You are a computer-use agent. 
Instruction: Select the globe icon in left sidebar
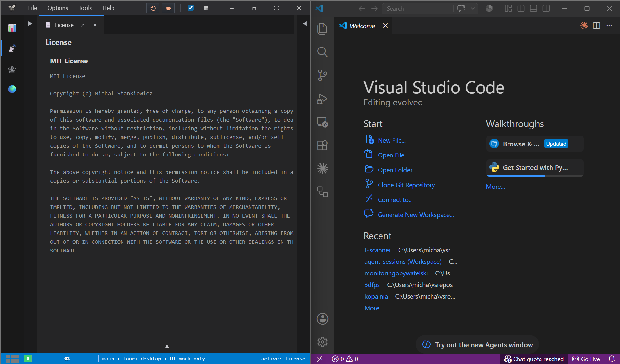point(12,89)
